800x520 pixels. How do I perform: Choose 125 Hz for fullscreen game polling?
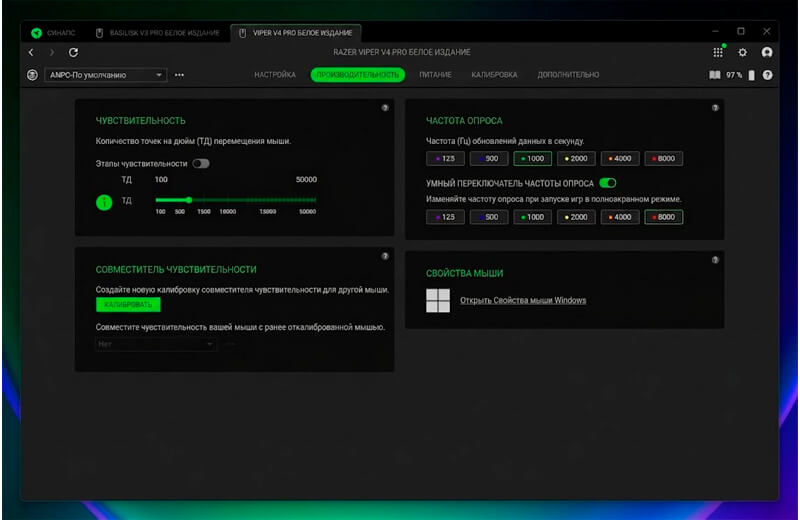tap(445, 217)
